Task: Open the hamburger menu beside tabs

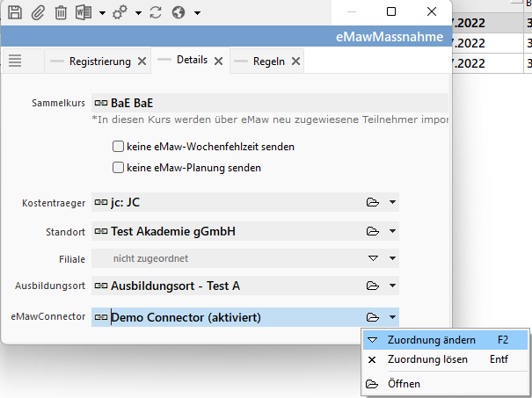Action: (14, 61)
